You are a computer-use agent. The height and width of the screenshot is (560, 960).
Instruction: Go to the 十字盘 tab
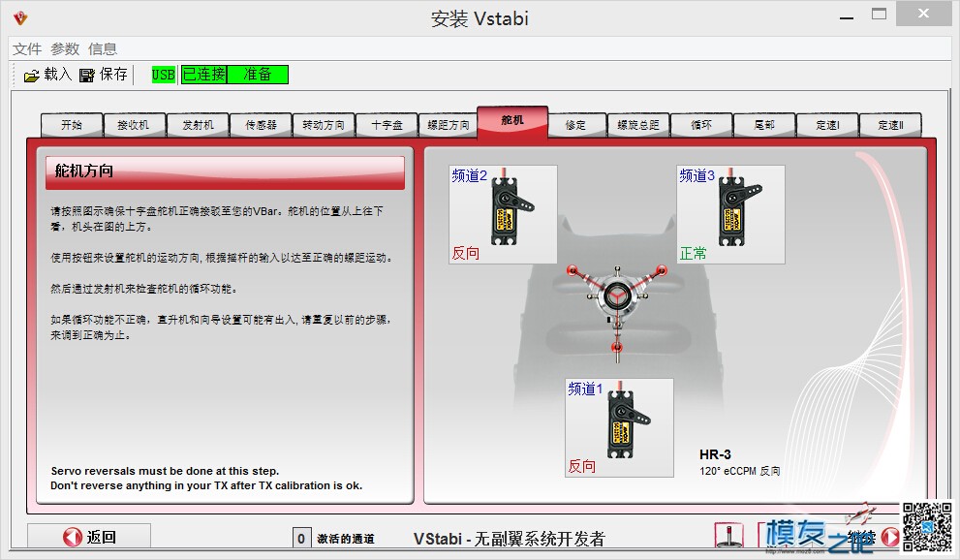coord(387,125)
